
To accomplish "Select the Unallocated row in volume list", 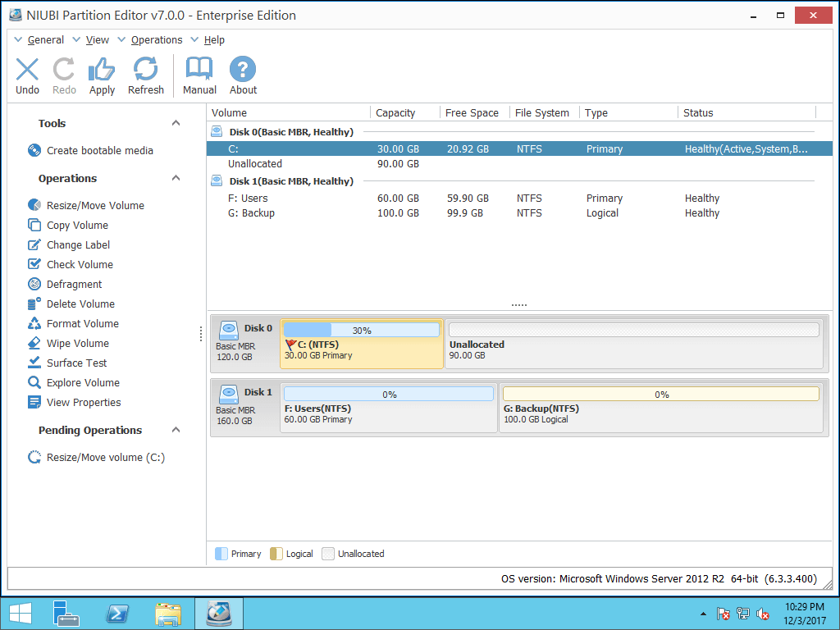I will tap(519, 163).
